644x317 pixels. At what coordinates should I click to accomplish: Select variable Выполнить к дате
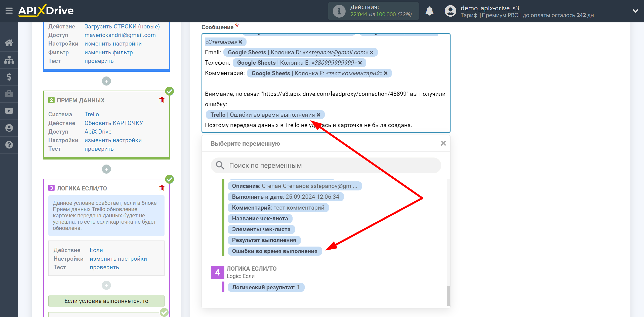click(x=286, y=197)
